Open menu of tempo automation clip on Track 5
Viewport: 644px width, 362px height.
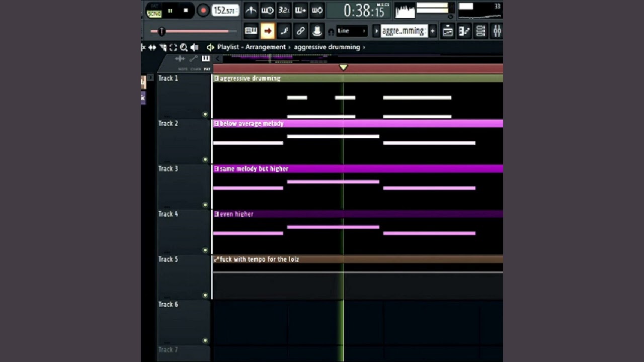[x=216, y=259]
